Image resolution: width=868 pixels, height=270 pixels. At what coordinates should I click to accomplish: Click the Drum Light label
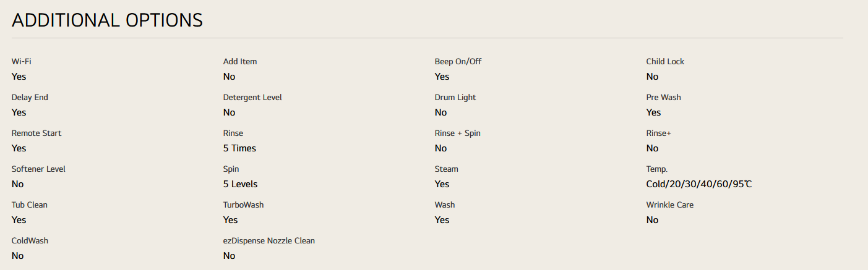pos(455,98)
